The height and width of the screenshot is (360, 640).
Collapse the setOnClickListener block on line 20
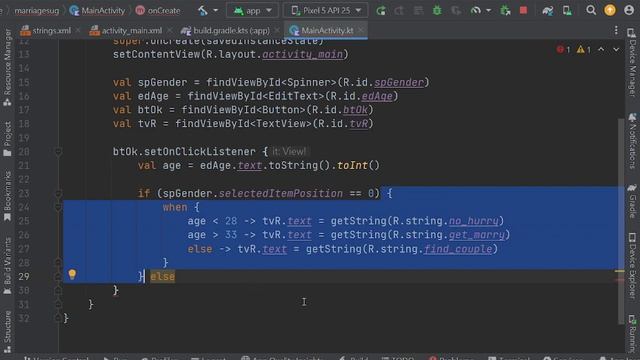(x=58, y=152)
